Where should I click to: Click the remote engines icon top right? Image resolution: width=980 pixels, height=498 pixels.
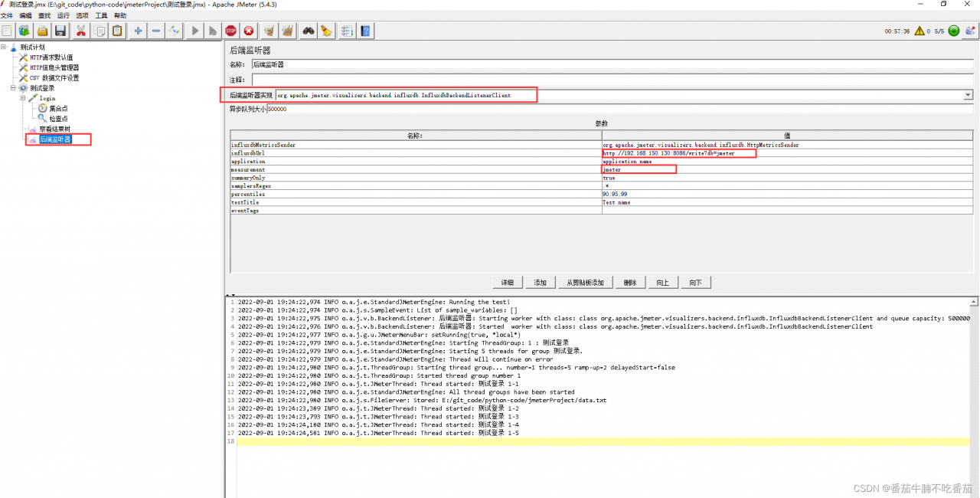tap(971, 31)
